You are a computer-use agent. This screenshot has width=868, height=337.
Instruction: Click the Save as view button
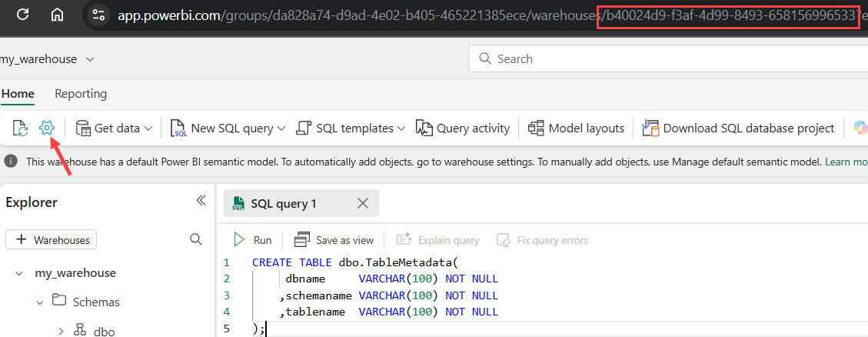[334, 240]
